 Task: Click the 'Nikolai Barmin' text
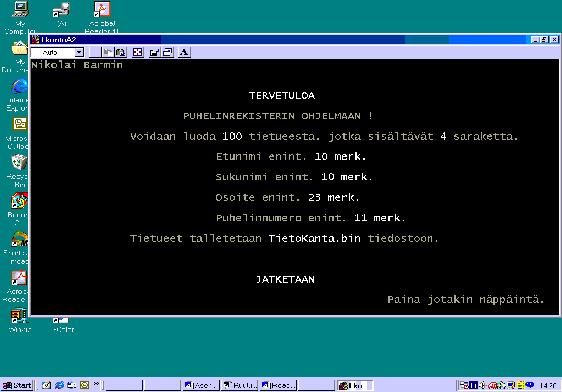click(77, 65)
